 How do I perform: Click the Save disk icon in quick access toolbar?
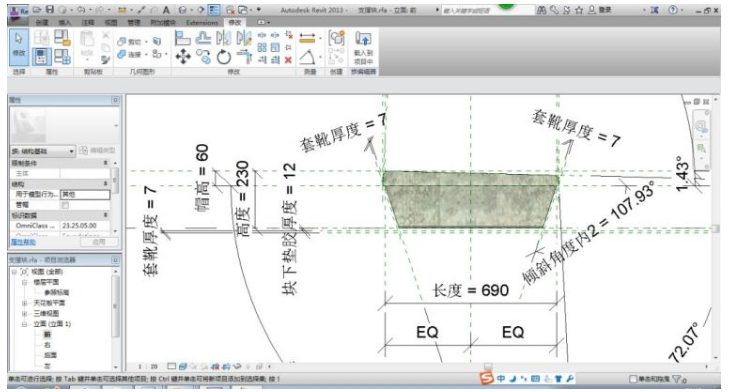tap(50, 10)
